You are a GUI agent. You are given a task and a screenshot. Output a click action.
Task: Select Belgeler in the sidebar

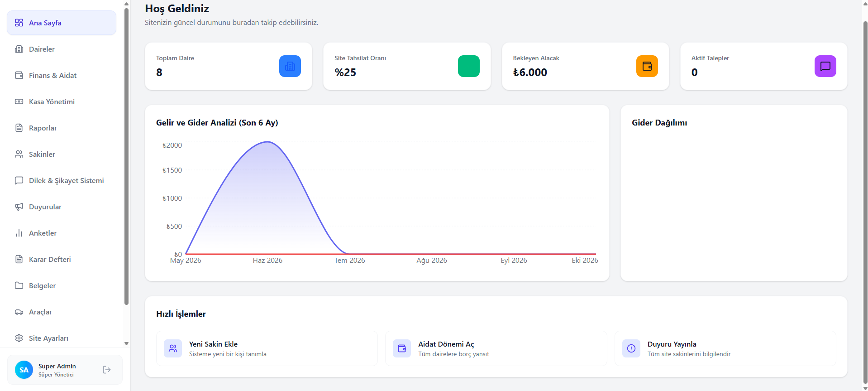[62, 285]
